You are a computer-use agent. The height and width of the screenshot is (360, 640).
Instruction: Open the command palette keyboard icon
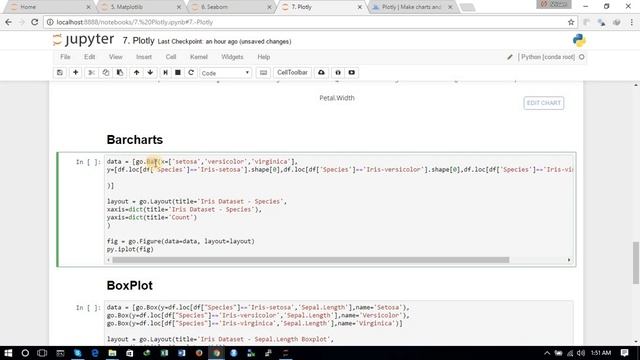click(263, 73)
